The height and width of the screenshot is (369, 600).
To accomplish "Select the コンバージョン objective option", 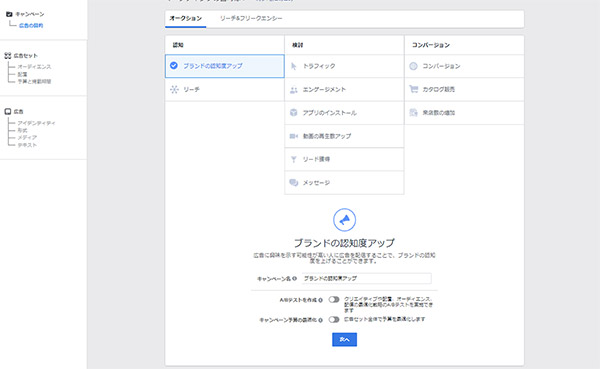I will point(464,66).
